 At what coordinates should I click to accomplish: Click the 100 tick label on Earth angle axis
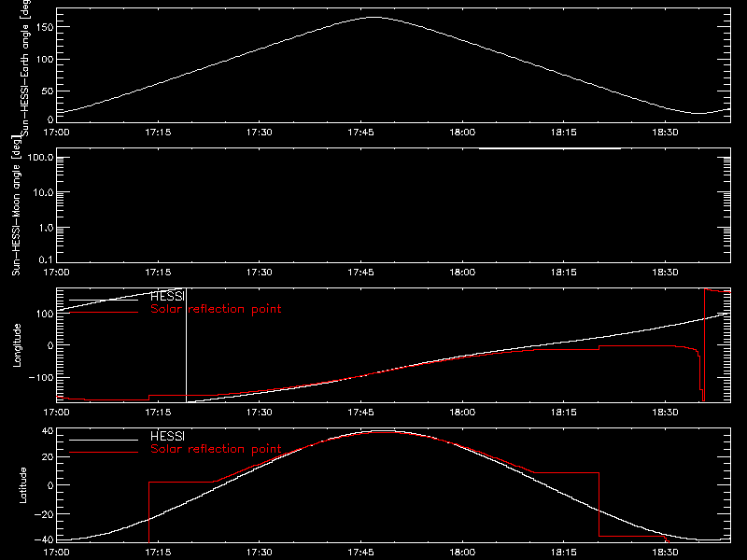click(45, 59)
